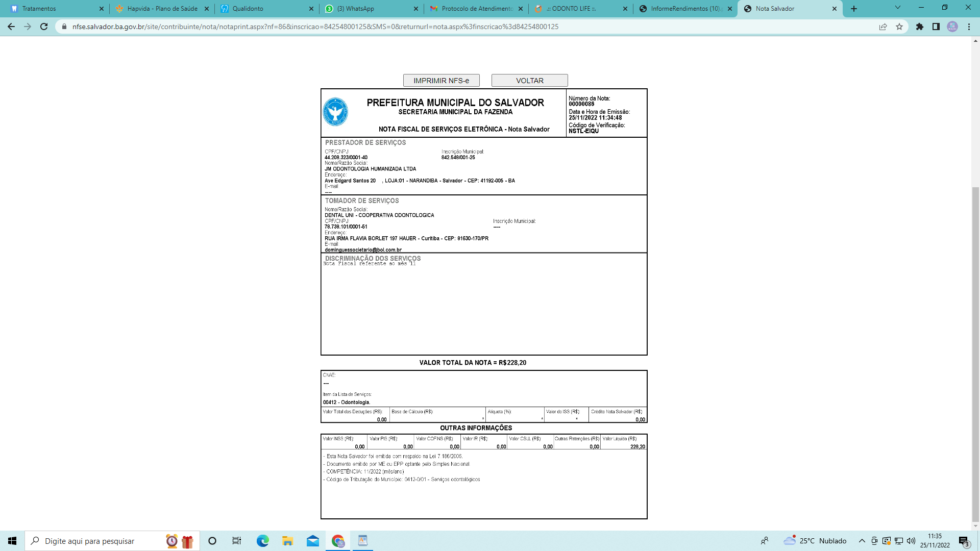Reload the page with the refresh icon
The width and height of the screenshot is (980, 551).
click(x=44, y=27)
